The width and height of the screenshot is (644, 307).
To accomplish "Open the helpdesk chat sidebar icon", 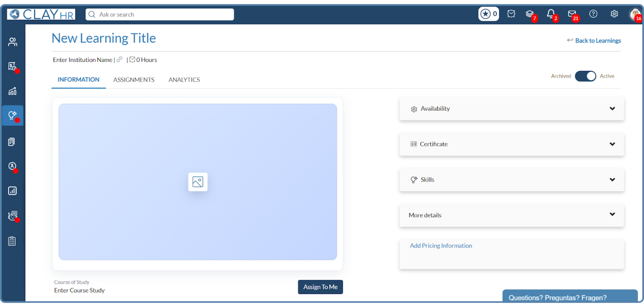I will point(12,216).
